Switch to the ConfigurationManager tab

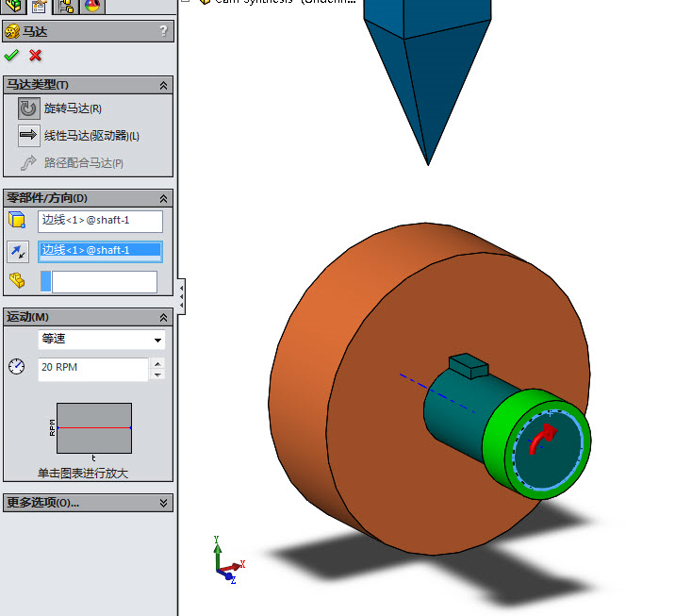pos(67,7)
